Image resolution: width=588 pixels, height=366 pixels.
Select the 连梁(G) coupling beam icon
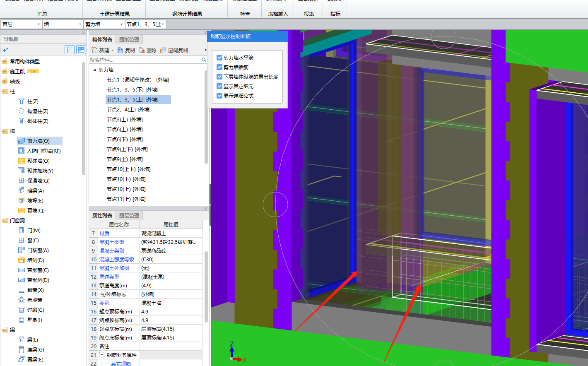point(22,349)
